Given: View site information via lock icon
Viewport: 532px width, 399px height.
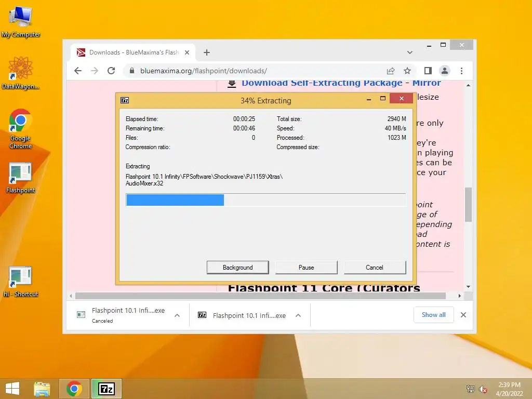Looking at the screenshot, I should tap(132, 71).
